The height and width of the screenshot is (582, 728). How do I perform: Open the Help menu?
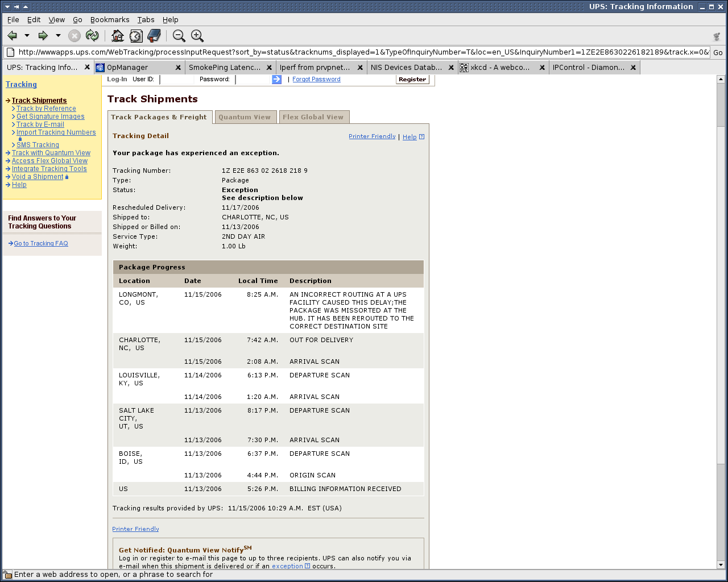click(x=170, y=19)
